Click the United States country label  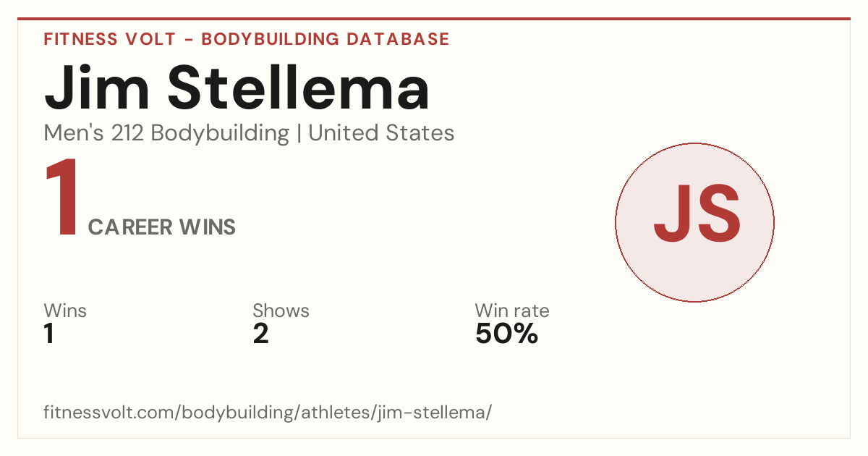click(381, 133)
